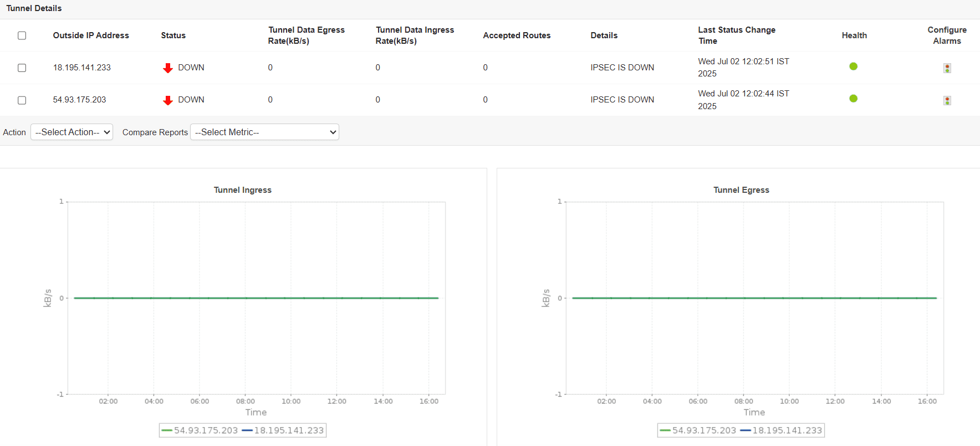Image resolution: width=980 pixels, height=446 pixels.
Task: Toggle 18.195.141.233 series in Tunnel Egress legend
Action: coord(782,430)
